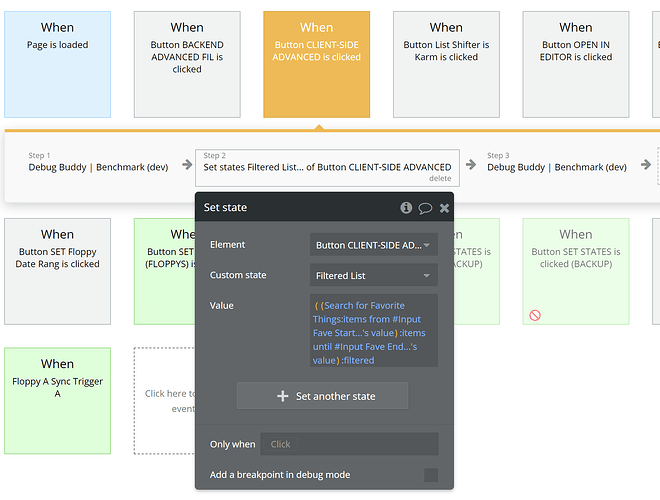Viewport: 660px width, 500px height.
Task: Open the Set state info icon
Action: [406, 208]
